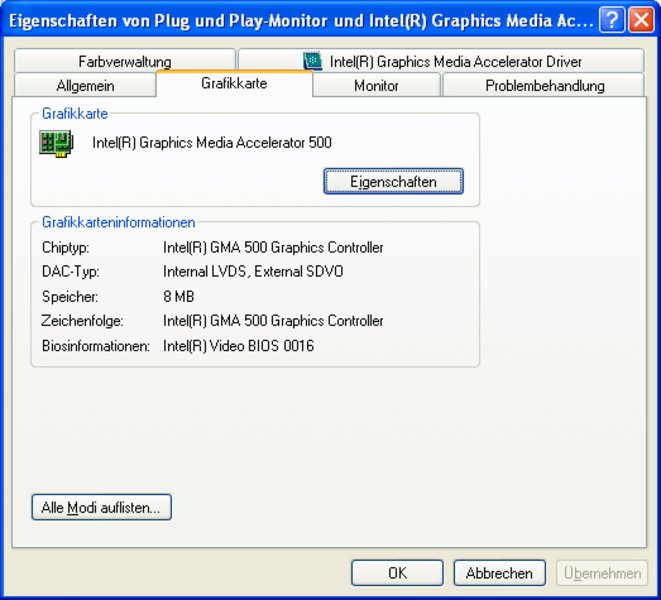This screenshot has height=600, width=661.
Task: Click the Intel driver tab icon
Action: pos(313,61)
